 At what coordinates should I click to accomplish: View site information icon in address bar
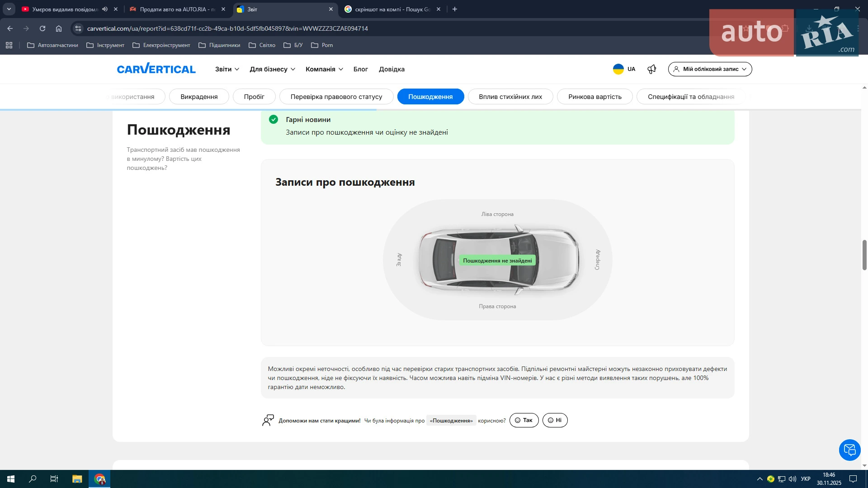tap(78, 28)
